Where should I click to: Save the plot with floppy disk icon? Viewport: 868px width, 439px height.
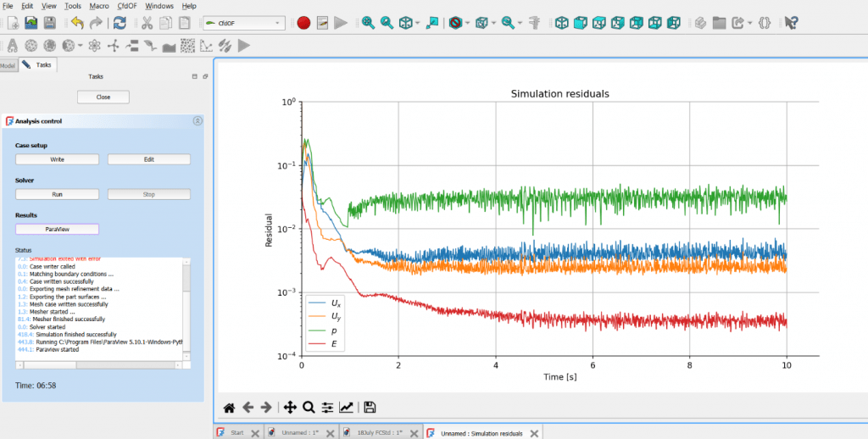click(x=370, y=408)
